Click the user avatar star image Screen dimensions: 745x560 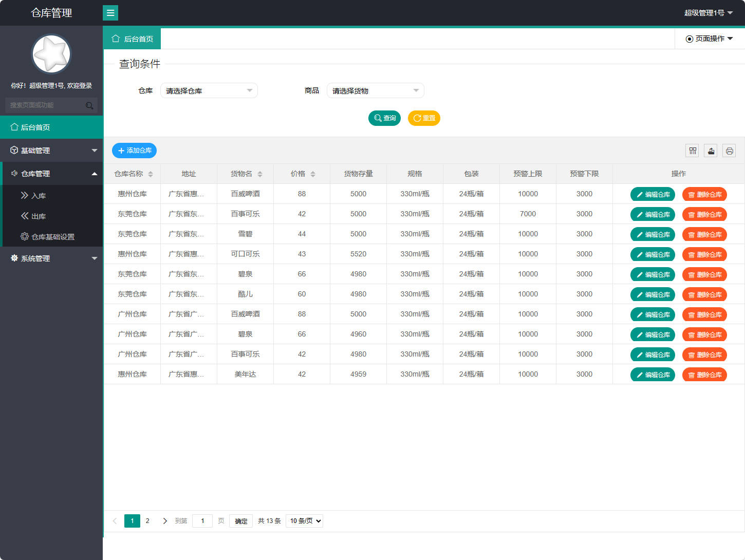click(51, 53)
